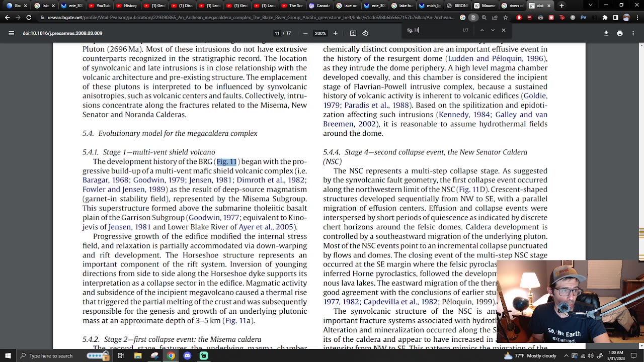Zoom in on the PDF with plus button
The image size is (644, 362).
[336, 33]
